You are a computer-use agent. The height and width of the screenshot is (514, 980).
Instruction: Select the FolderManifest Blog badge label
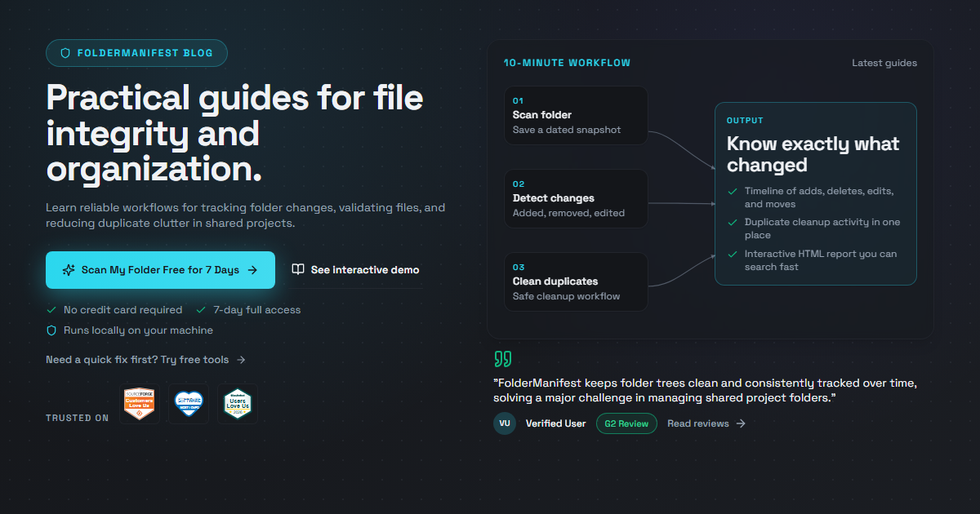point(136,53)
